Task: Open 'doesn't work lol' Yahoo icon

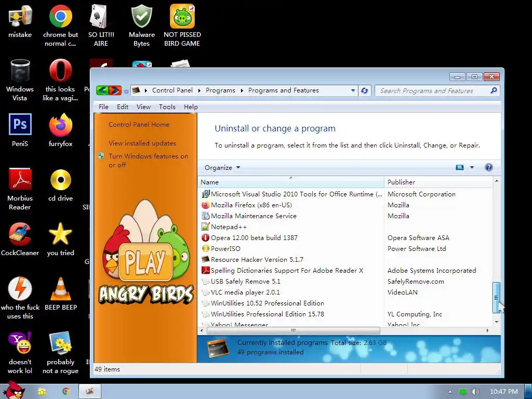Action: pos(20,353)
